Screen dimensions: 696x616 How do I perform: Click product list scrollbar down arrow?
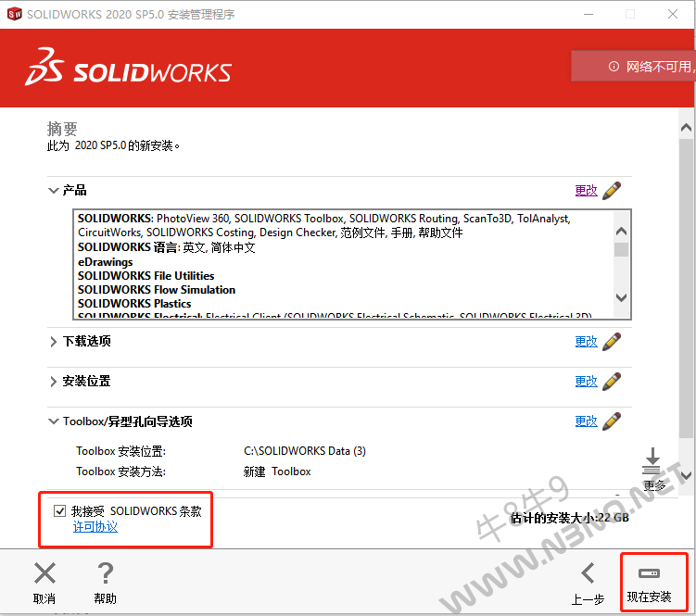[622, 297]
